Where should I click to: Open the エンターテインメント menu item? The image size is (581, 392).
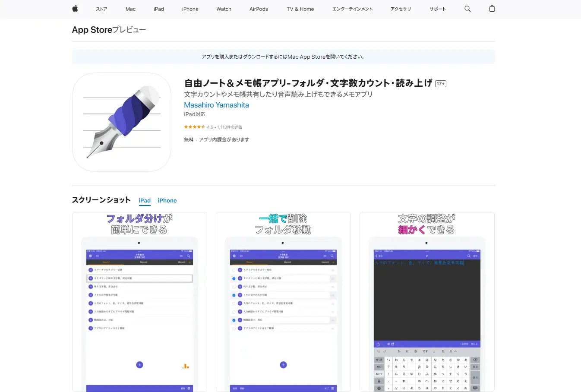tap(352, 9)
